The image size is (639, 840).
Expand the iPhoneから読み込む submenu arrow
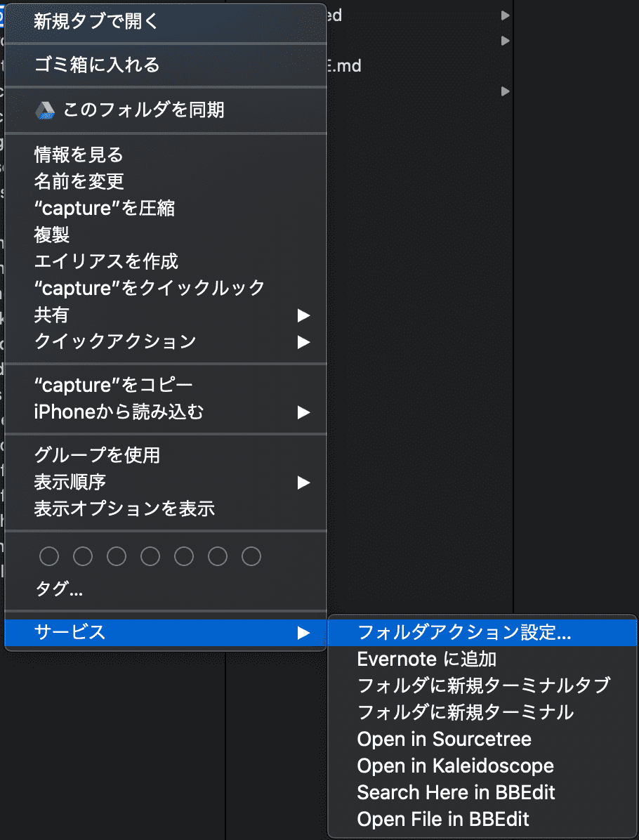pos(303,412)
